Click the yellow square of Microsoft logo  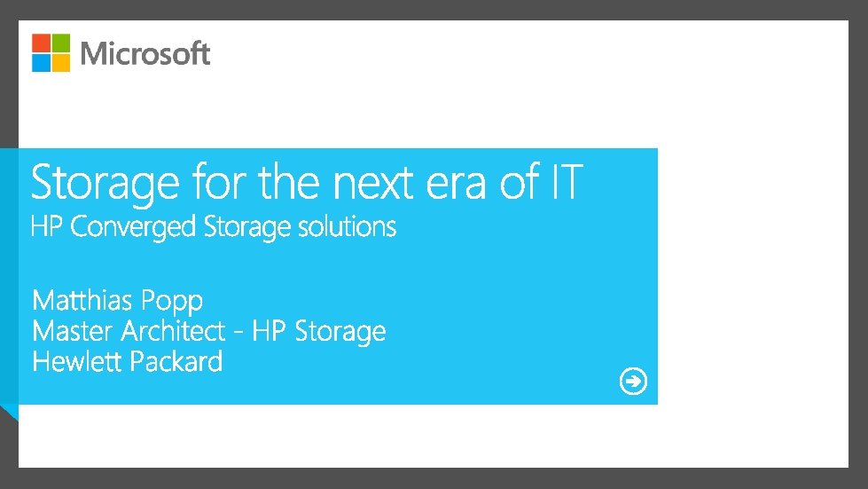pos(60,62)
